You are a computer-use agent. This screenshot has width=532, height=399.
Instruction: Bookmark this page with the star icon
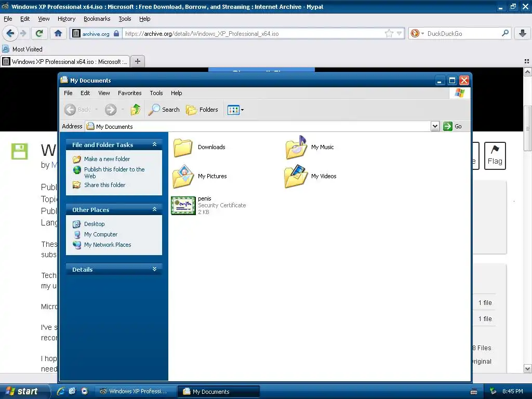pos(389,33)
